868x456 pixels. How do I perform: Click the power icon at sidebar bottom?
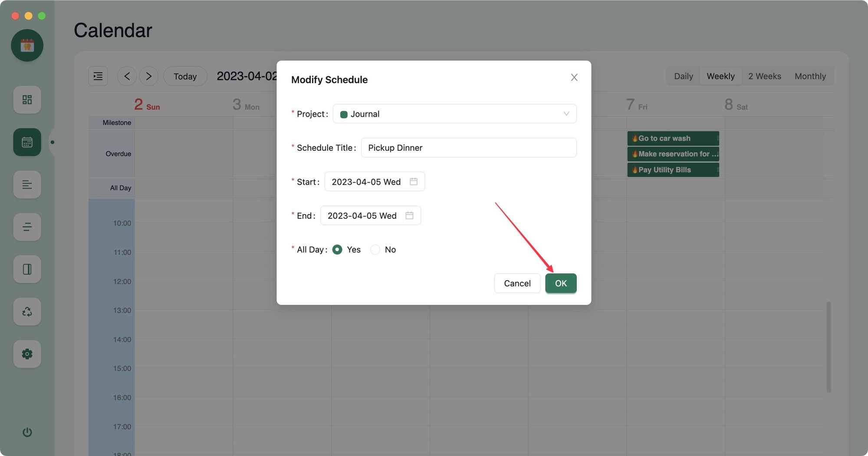coord(27,432)
